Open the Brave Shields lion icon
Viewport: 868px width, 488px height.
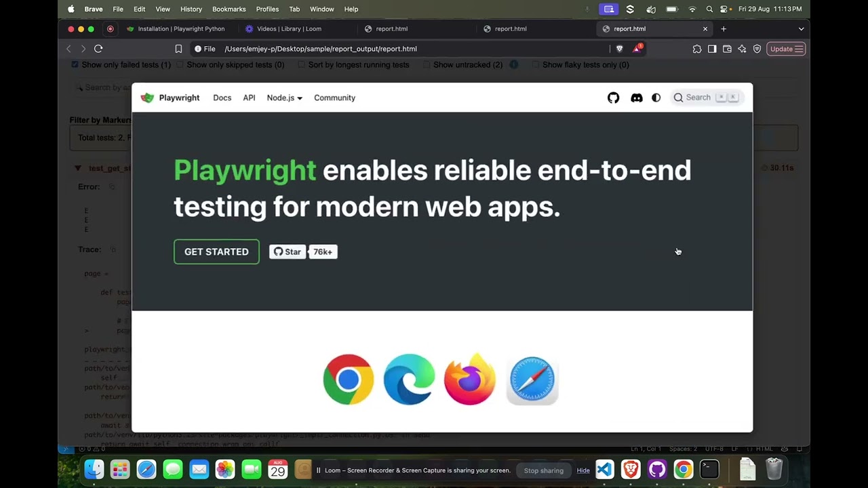[x=619, y=49]
